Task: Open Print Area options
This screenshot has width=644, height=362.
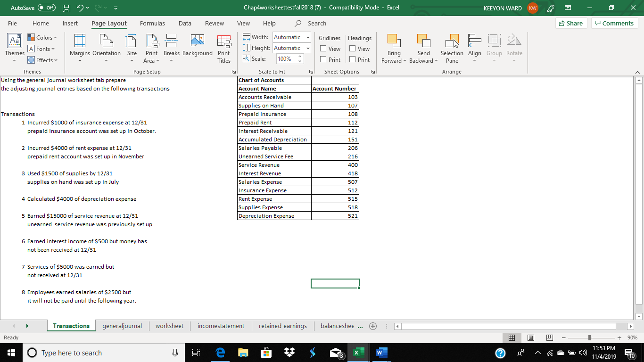Action: [151, 49]
